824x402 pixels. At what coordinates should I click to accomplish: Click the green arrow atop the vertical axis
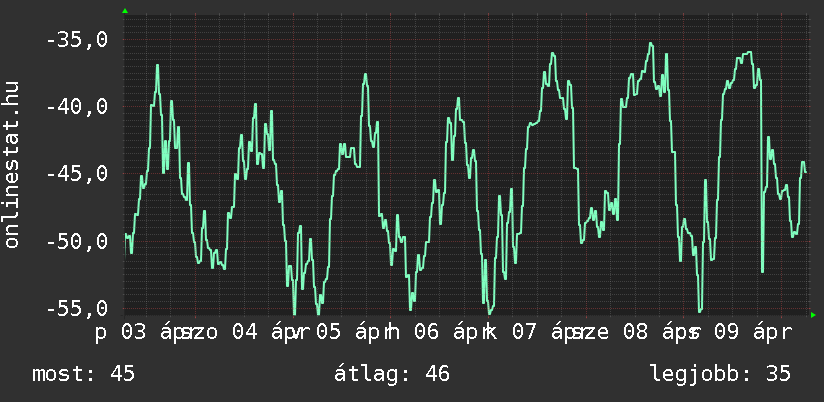(124, 11)
